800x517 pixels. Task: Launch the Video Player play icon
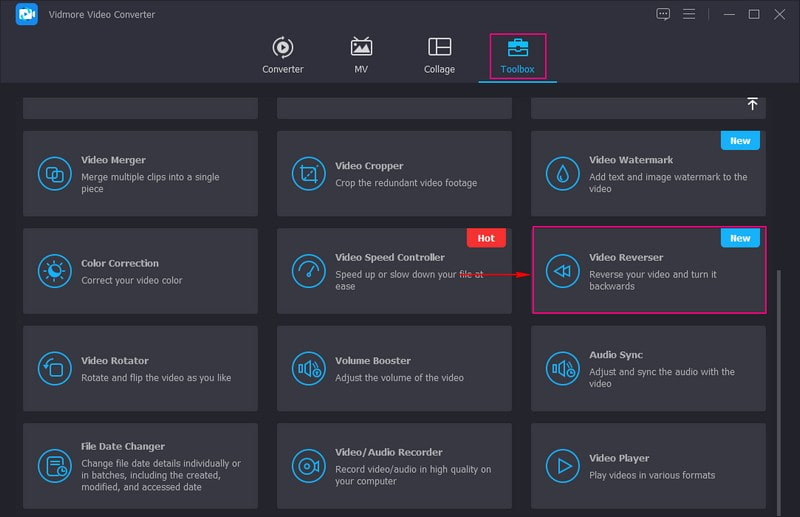coord(563,465)
